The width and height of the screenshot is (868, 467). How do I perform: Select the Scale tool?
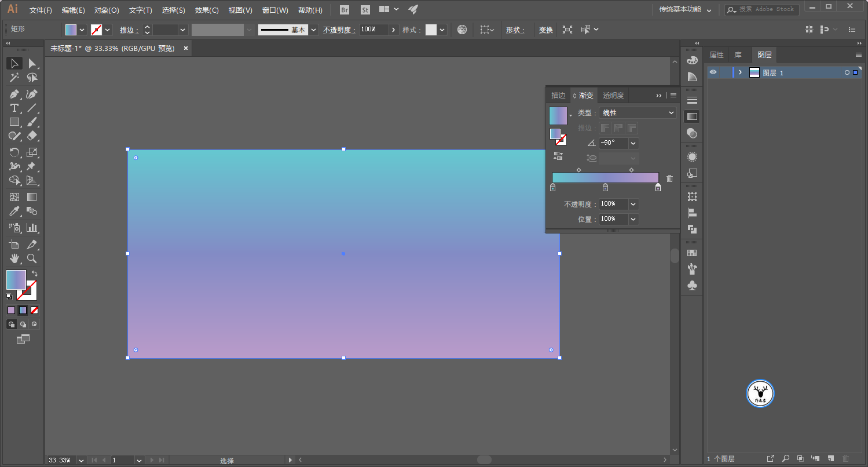(32, 152)
